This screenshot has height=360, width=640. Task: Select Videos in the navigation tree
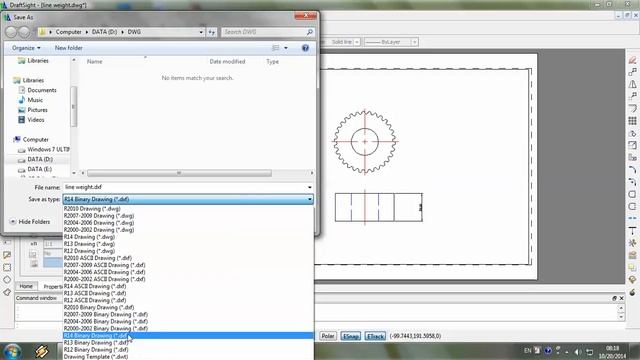coord(36,120)
